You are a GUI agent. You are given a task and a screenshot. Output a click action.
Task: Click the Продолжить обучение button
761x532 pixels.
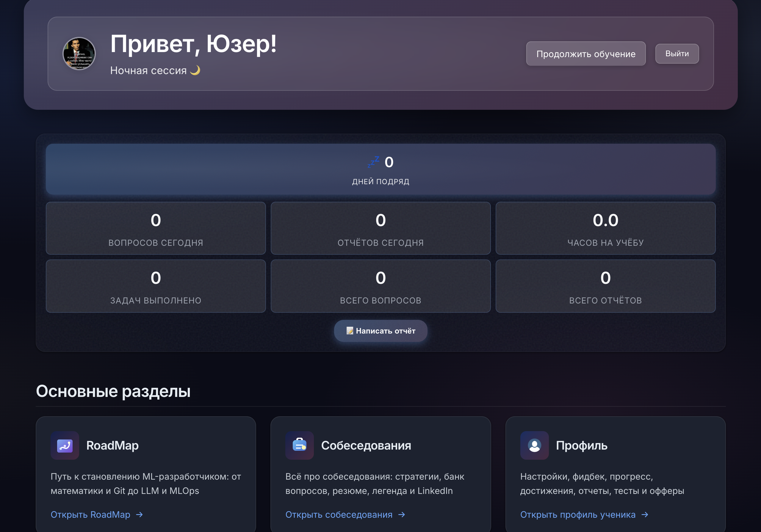586,54
